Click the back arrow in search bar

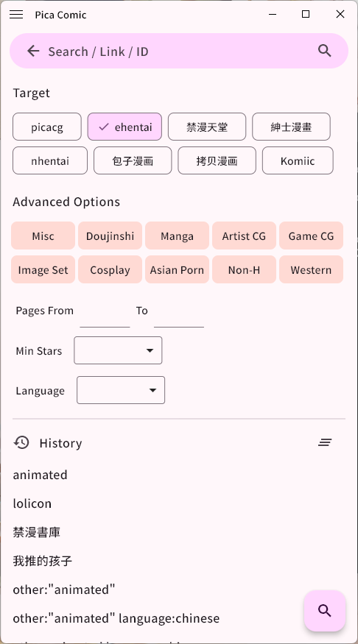pyautogui.click(x=33, y=51)
